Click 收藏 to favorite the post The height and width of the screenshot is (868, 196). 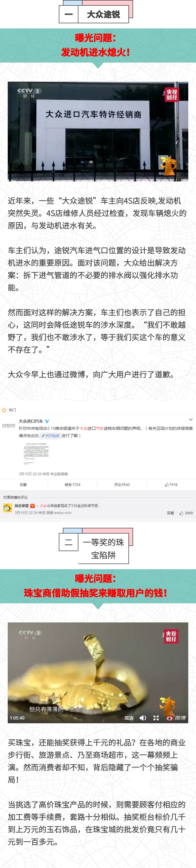point(23,485)
